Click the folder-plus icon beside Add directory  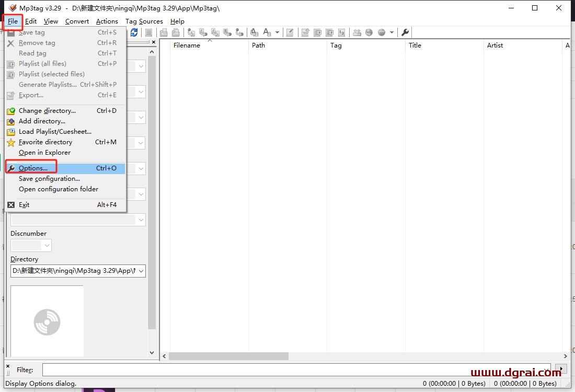(11, 121)
